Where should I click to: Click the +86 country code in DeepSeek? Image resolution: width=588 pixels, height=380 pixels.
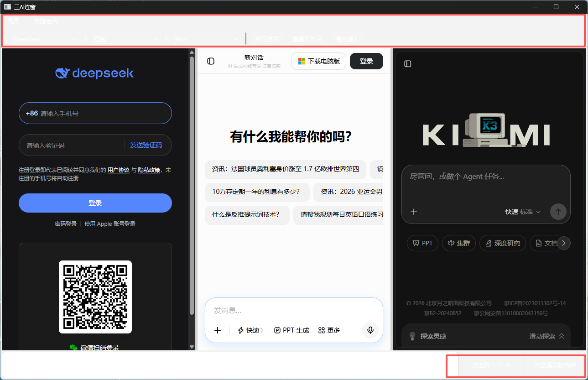point(32,113)
